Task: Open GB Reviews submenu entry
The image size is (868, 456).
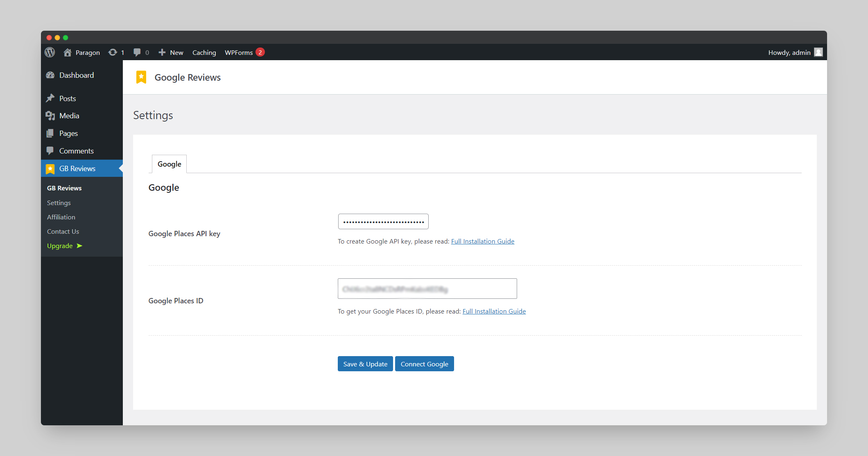Action: pos(64,188)
